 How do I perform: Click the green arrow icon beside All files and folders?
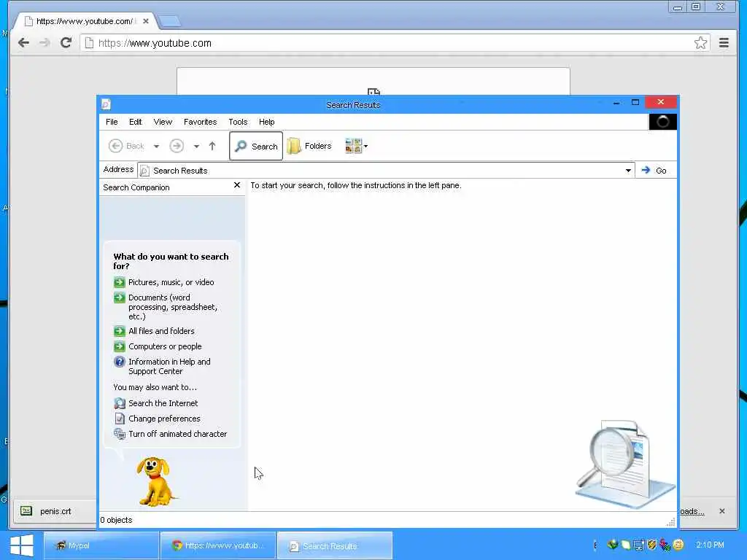(x=119, y=331)
